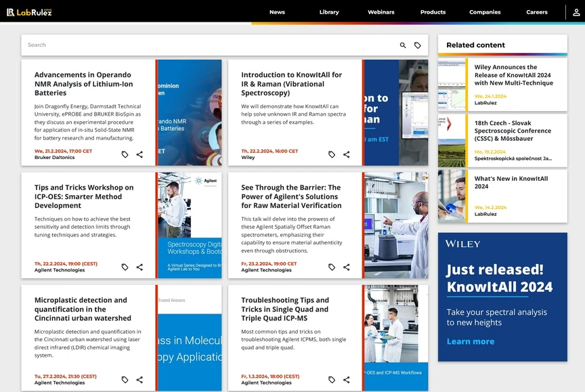Screen dimensions: 585x392
Task: Tag the Troubleshooting ICP-MS webinar
Action: click(x=332, y=380)
